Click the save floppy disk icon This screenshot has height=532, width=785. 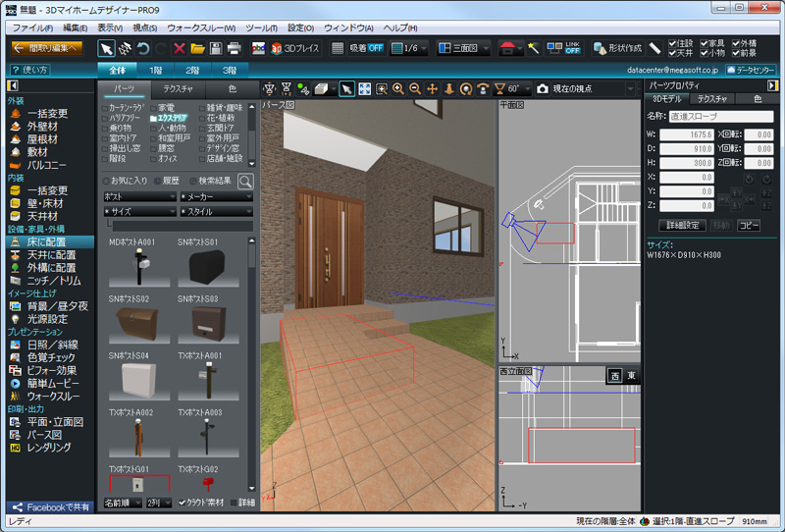pos(215,48)
